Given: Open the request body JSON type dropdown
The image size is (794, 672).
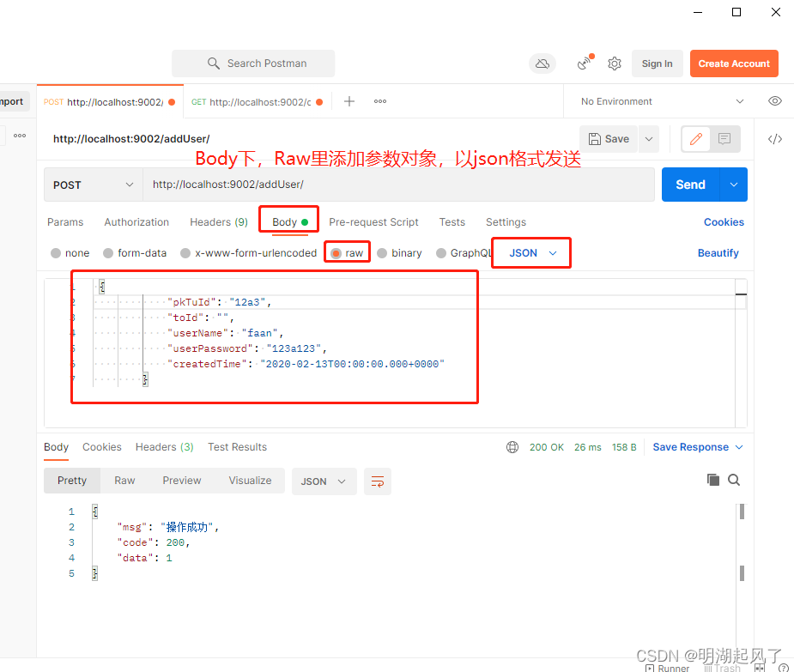Looking at the screenshot, I should coord(532,252).
